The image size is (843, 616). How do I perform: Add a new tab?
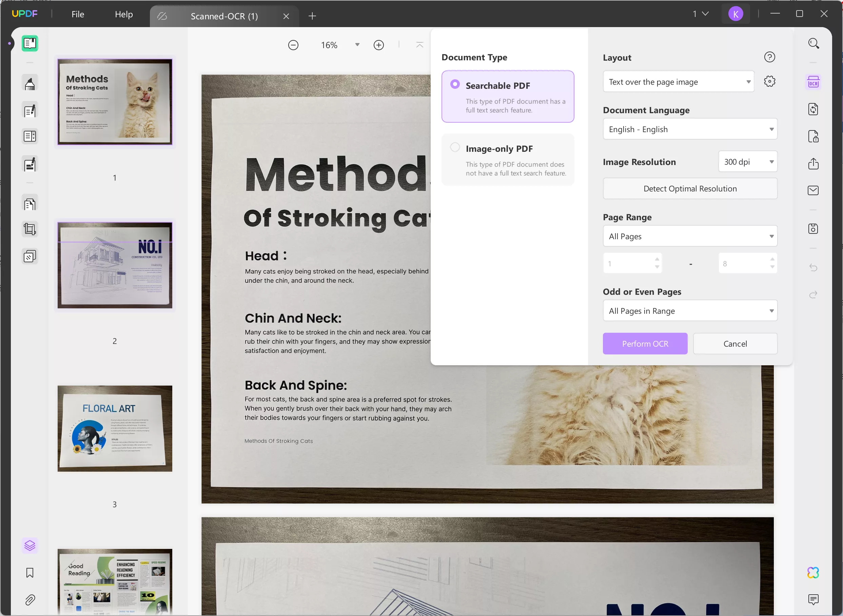(312, 16)
